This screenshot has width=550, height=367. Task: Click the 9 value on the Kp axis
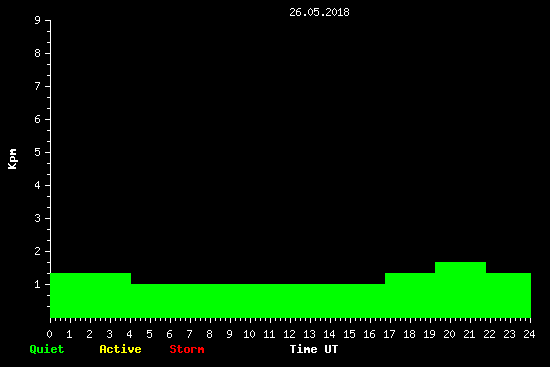pos(38,20)
